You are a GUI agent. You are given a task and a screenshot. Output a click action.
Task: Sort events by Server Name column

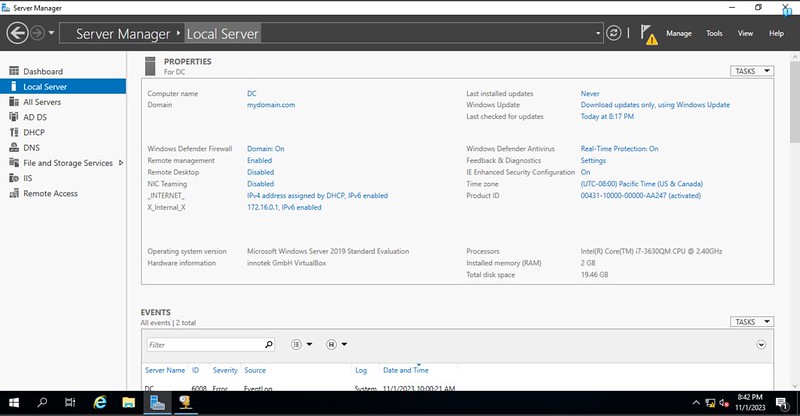tap(165, 370)
